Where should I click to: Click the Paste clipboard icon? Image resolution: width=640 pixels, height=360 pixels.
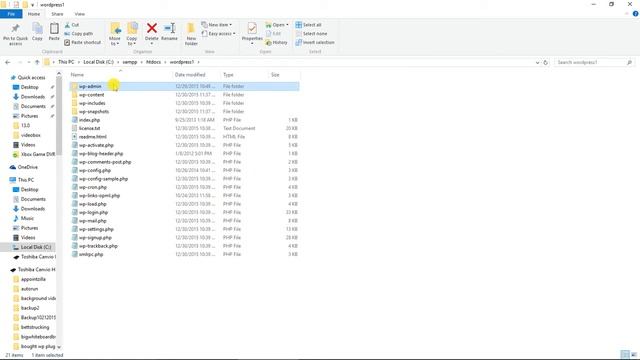[54, 32]
